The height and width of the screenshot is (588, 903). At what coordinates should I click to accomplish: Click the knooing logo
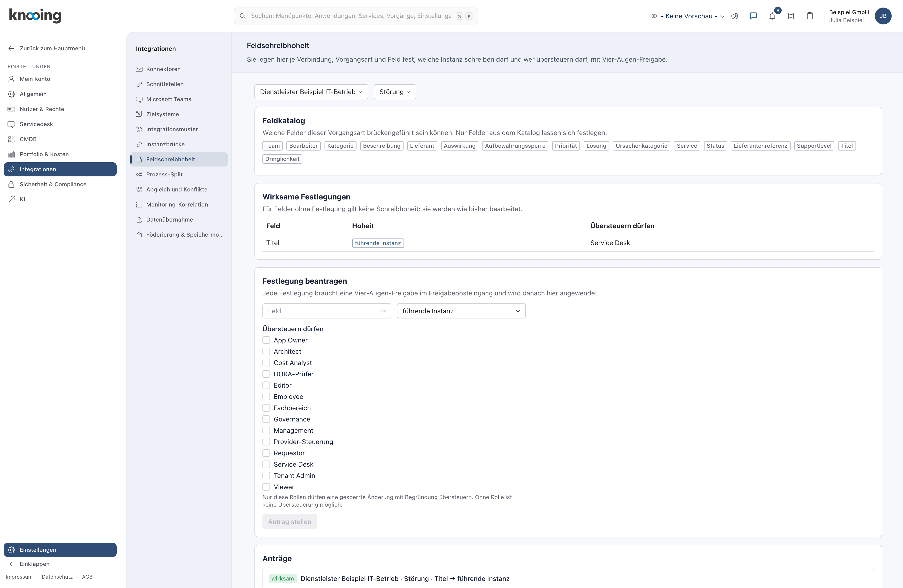pos(35,16)
